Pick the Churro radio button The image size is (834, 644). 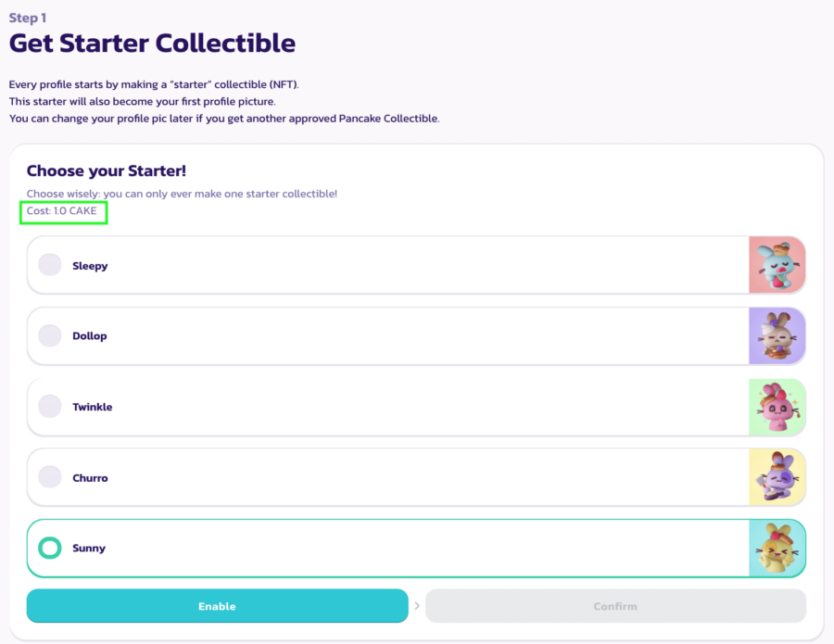[x=50, y=477]
